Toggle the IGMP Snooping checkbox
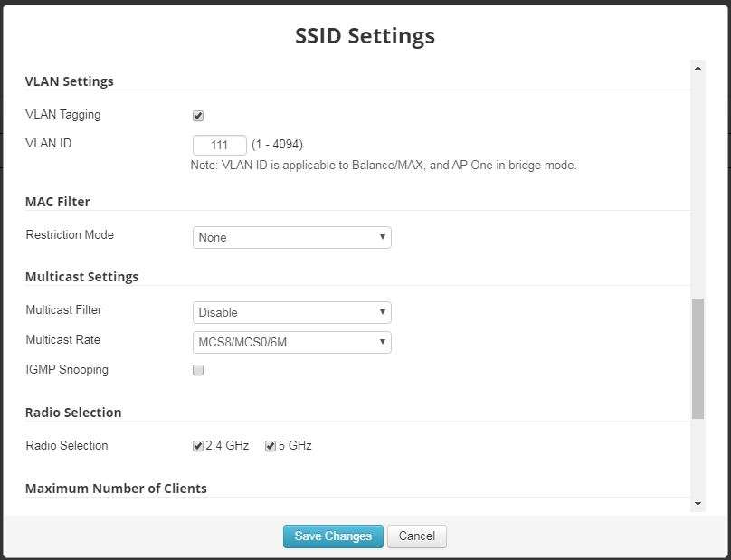The image size is (731, 560). [198, 369]
